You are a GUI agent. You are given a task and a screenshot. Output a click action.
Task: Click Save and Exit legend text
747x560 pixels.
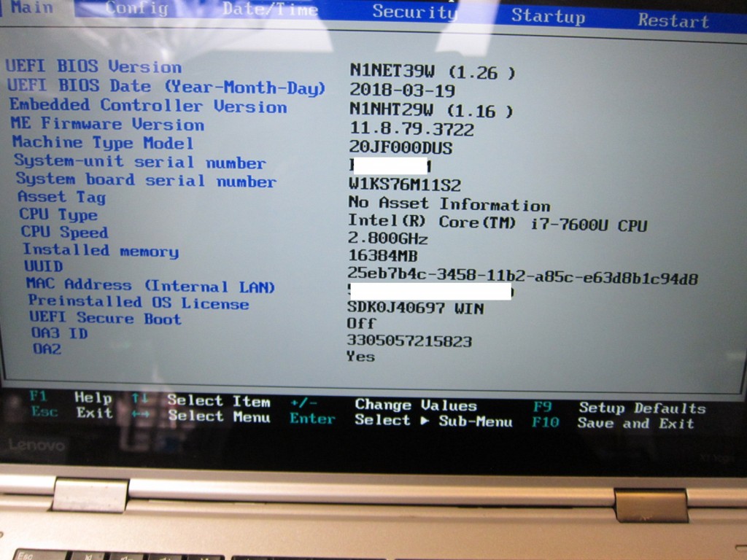pyautogui.click(x=635, y=423)
